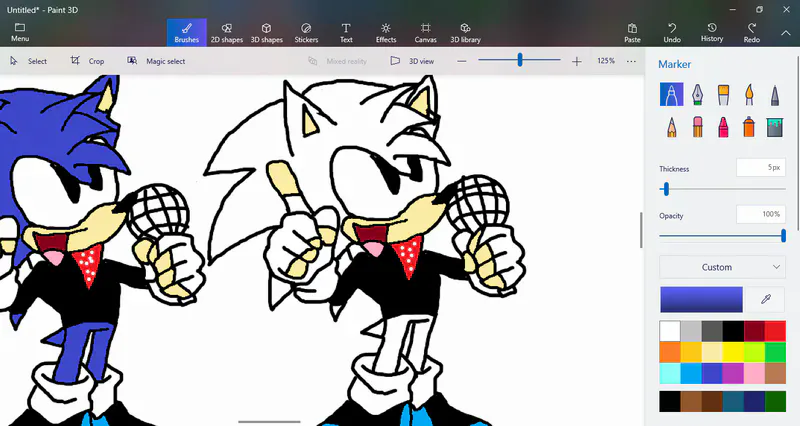800x426 pixels.
Task: Click the zoom out minus button
Action: point(462,61)
